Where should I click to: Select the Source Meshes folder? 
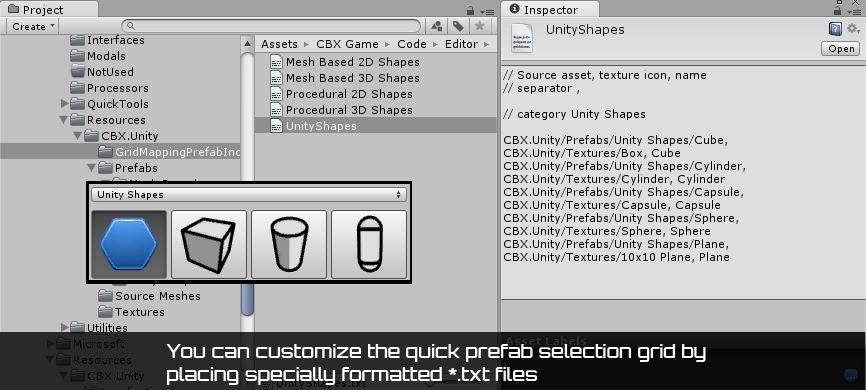coord(157,296)
